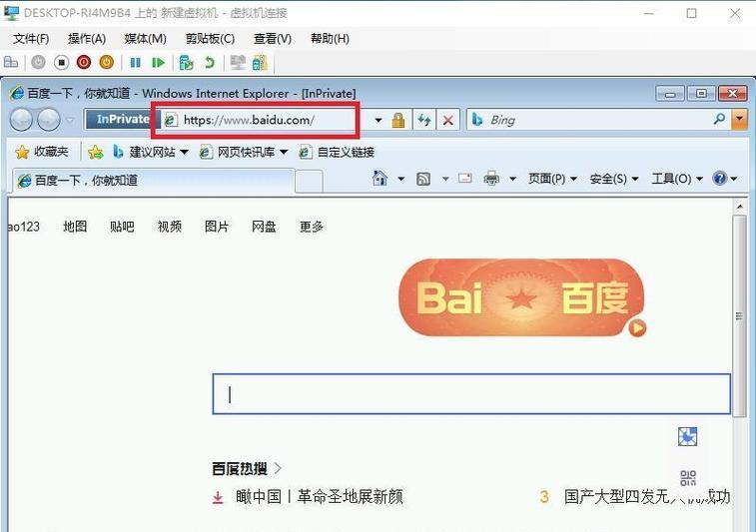The height and width of the screenshot is (532, 756).
Task: Expand the Print dropdown arrow
Action: point(513,179)
